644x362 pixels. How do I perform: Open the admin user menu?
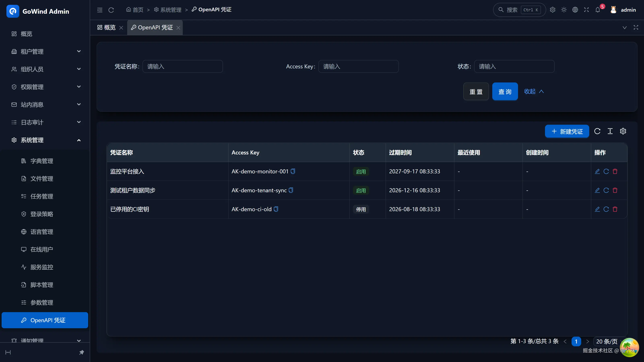[x=623, y=10]
